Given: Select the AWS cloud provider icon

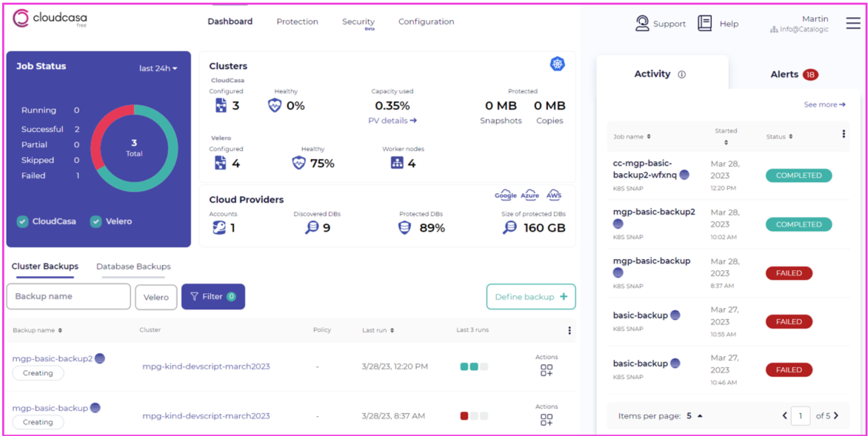Looking at the screenshot, I should [x=553, y=194].
